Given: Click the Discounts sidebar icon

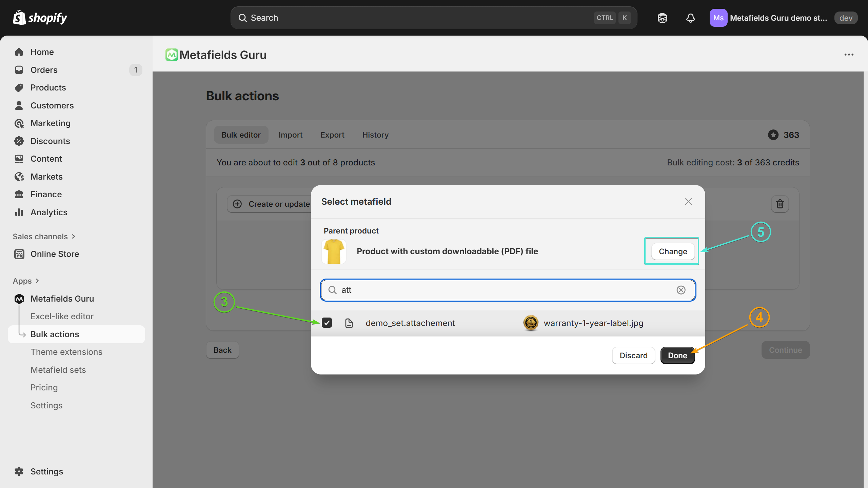Looking at the screenshot, I should click(19, 141).
